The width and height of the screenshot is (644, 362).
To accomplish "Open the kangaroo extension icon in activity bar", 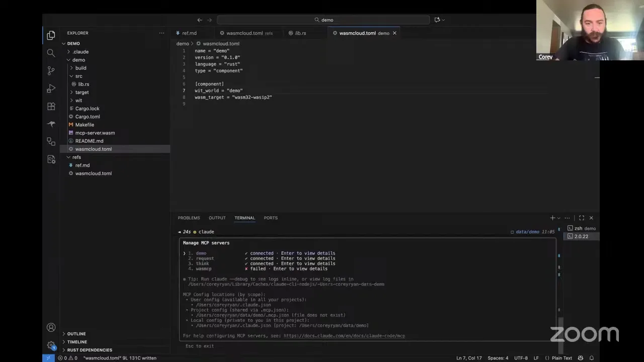I will [x=51, y=124].
